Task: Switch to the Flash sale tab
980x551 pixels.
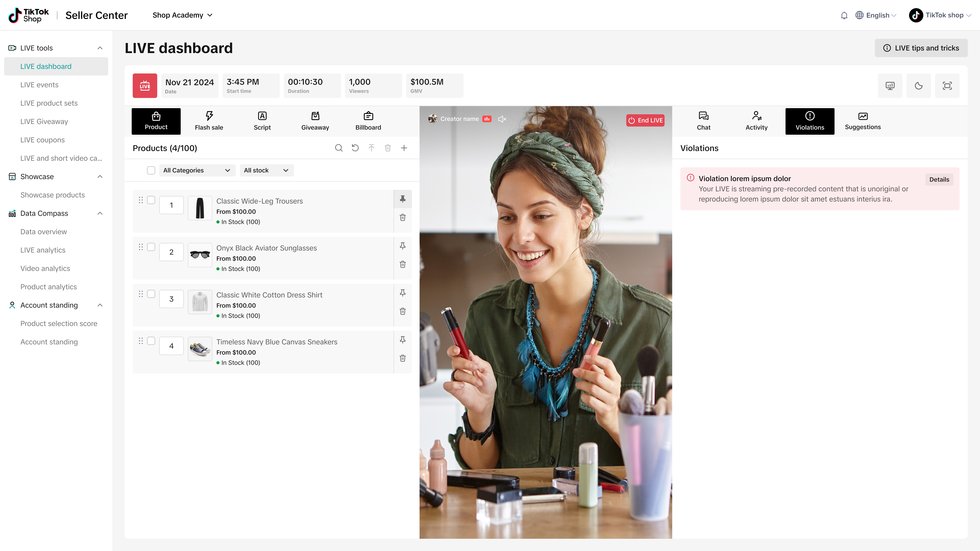Action: click(209, 121)
